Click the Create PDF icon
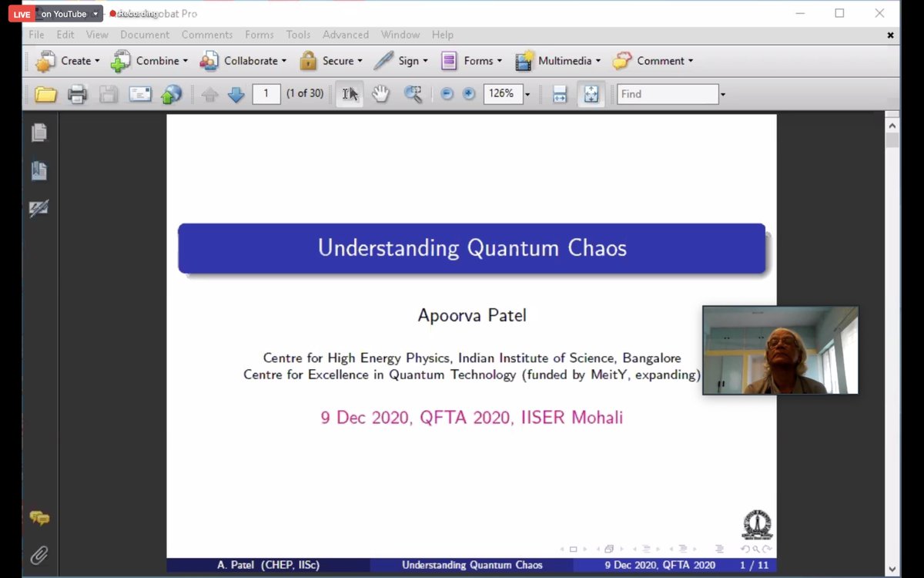 (x=45, y=61)
